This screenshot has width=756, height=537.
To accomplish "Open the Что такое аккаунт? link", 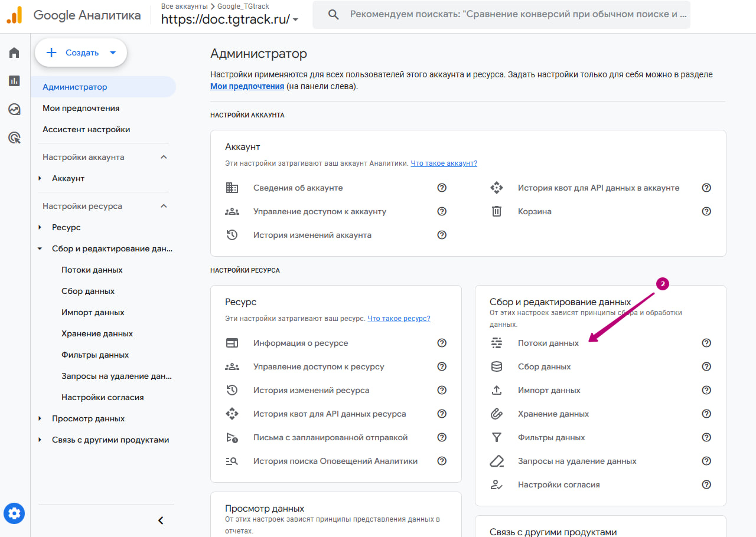I will click(444, 163).
